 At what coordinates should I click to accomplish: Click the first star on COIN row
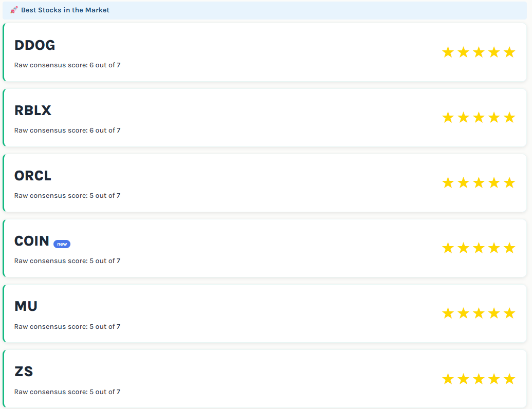[x=448, y=248]
